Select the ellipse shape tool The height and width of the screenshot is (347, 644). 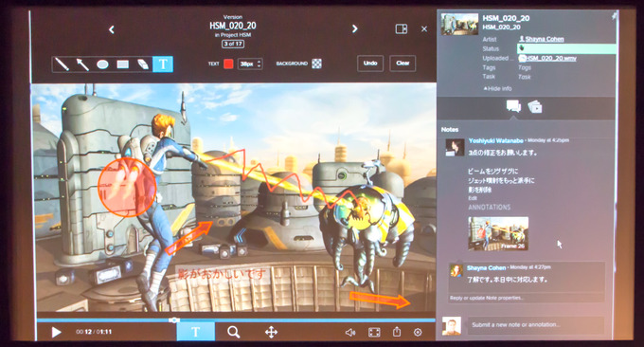tap(102, 64)
